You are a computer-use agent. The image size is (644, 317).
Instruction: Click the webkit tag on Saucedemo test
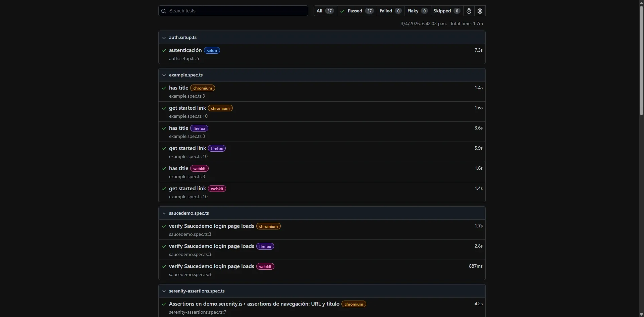pos(265,267)
